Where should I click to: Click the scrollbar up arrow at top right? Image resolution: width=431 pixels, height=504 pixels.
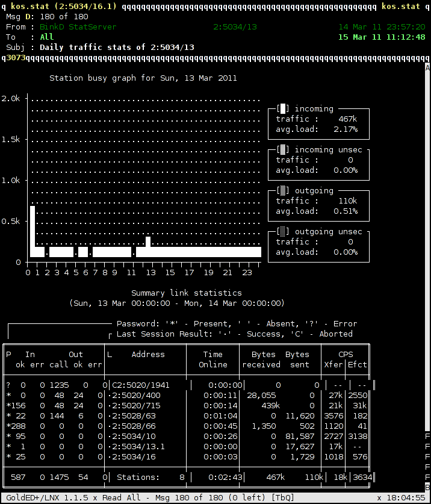427,67
